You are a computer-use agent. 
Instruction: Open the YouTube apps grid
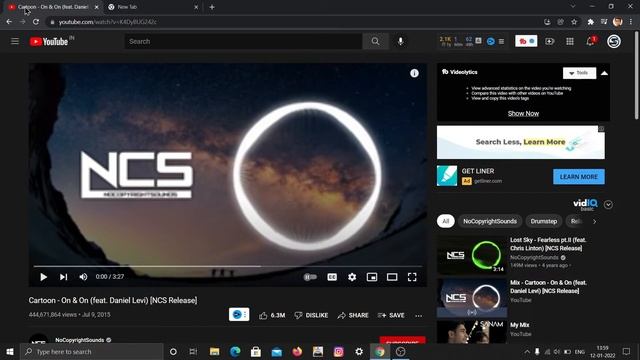click(570, 41)
